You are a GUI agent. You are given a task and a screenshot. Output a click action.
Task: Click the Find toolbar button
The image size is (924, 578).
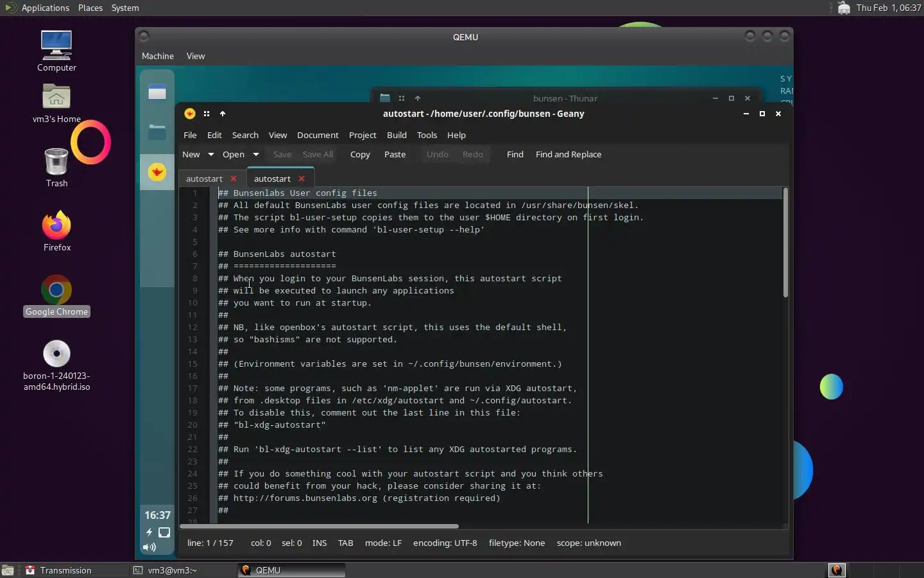click(515, 154)
